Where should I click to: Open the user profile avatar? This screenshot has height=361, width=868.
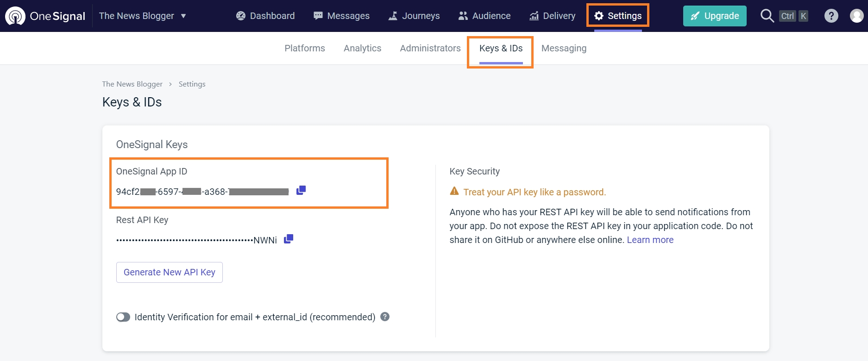[856, 16]
